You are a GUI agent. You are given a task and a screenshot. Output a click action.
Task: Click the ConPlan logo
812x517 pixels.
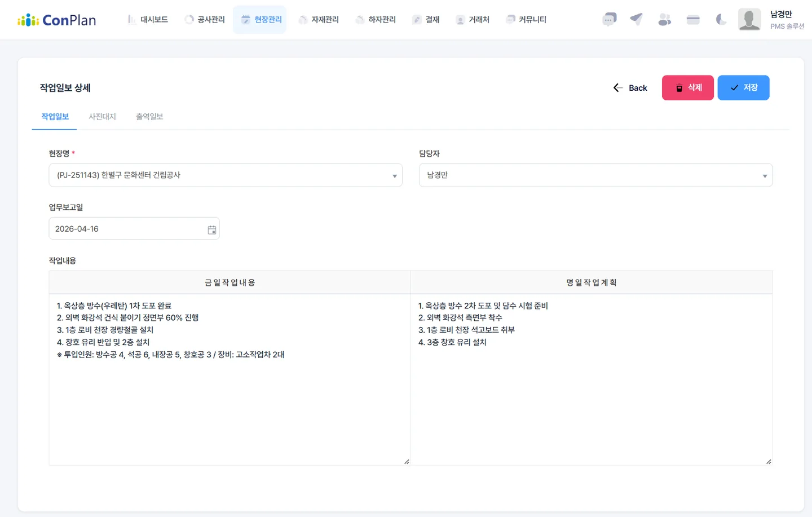point(56,20)
